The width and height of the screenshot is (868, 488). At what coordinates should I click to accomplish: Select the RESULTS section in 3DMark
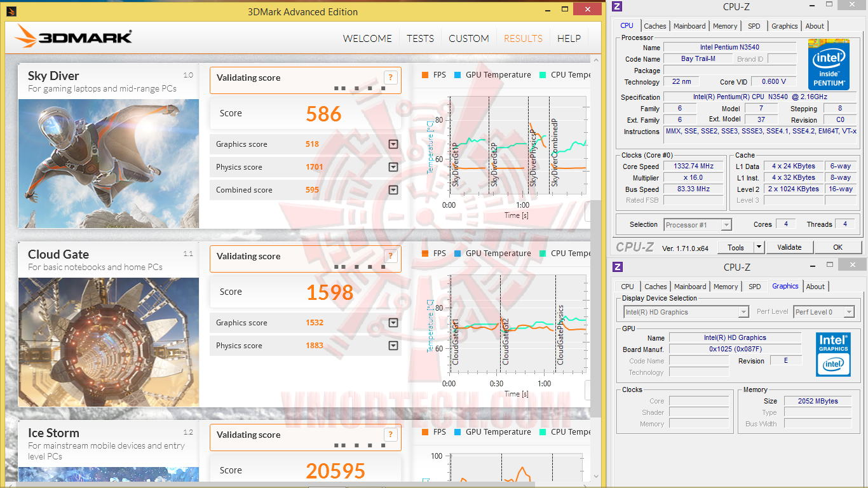(x=523, y=38)
